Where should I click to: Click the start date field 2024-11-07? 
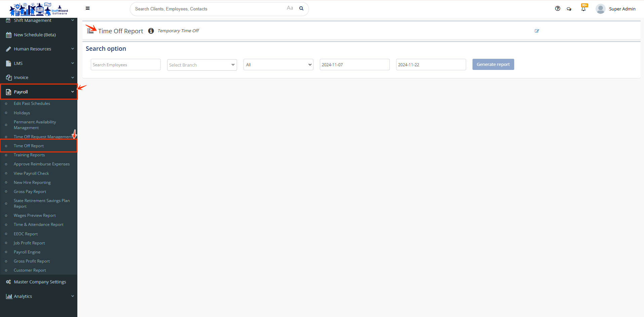tap(354, 65)
